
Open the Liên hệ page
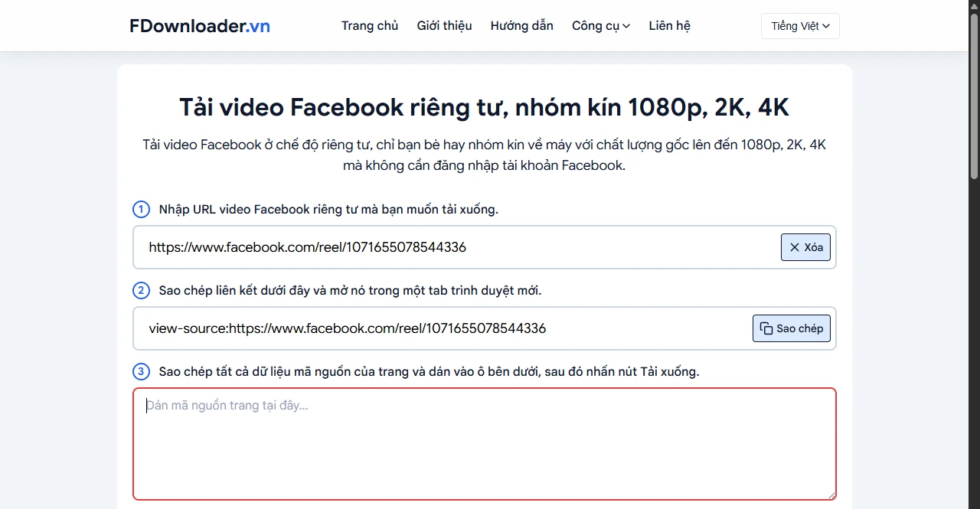(x=669, y=26)
